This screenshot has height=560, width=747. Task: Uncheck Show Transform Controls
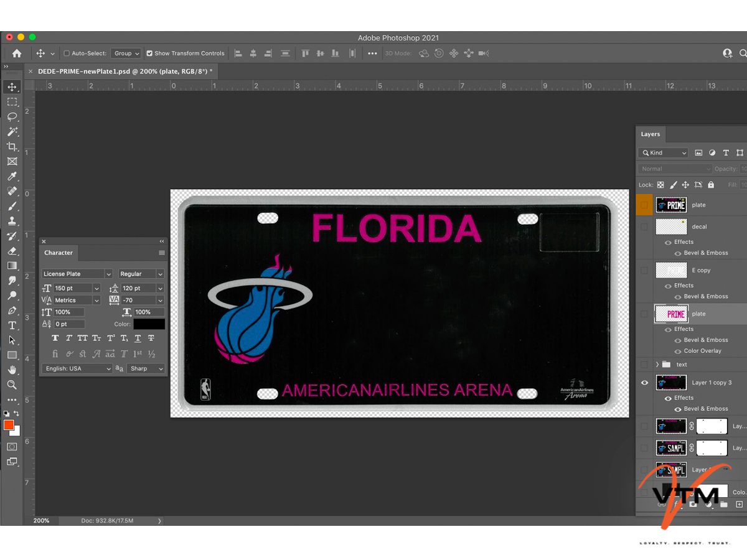click(149, 54)
